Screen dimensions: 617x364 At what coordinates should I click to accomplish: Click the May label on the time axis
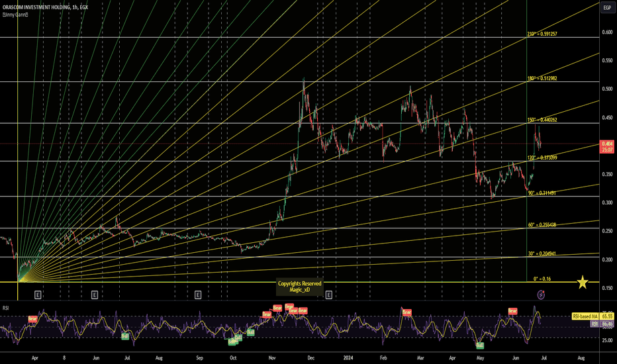(480, 357)
